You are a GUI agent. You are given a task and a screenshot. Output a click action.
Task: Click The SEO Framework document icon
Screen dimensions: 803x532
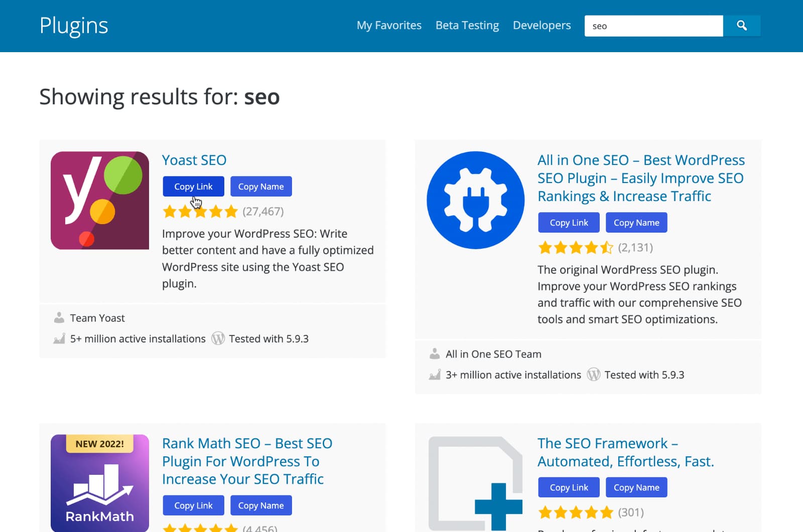click(x=475, y=483)
